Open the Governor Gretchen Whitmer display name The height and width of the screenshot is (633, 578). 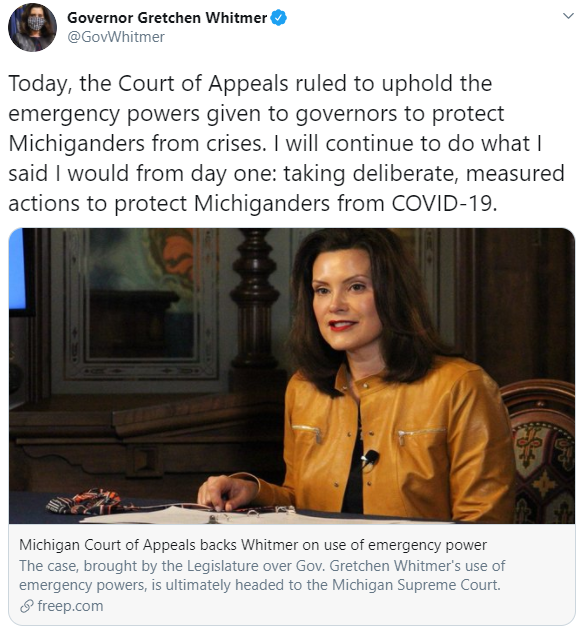(167, 18)
